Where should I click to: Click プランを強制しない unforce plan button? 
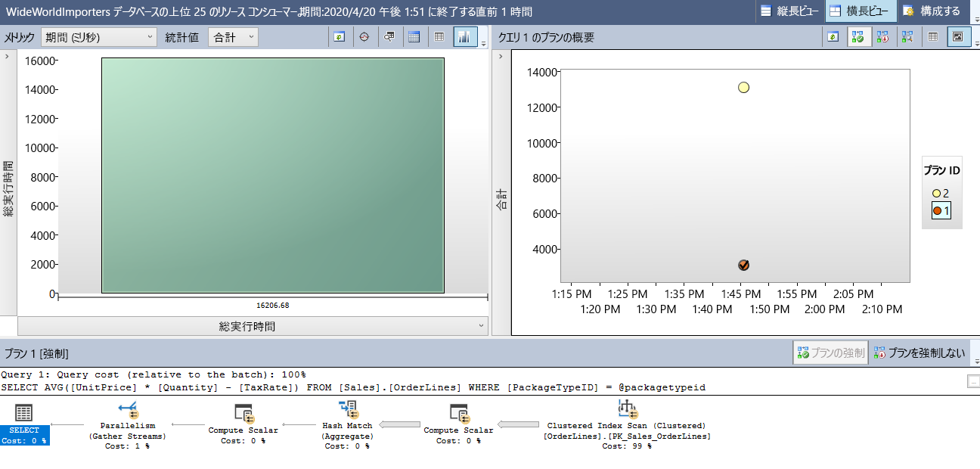tap(920, 353)
